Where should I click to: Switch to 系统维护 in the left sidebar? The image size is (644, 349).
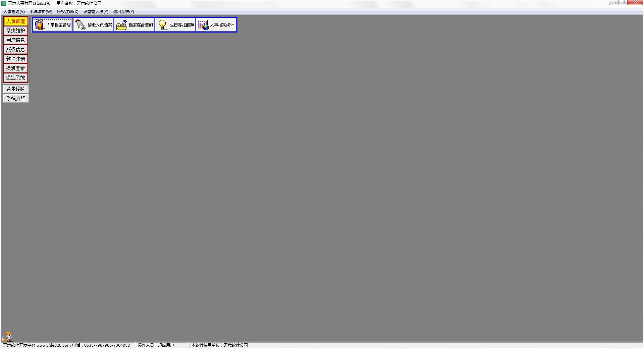click(x=16, y=31)
